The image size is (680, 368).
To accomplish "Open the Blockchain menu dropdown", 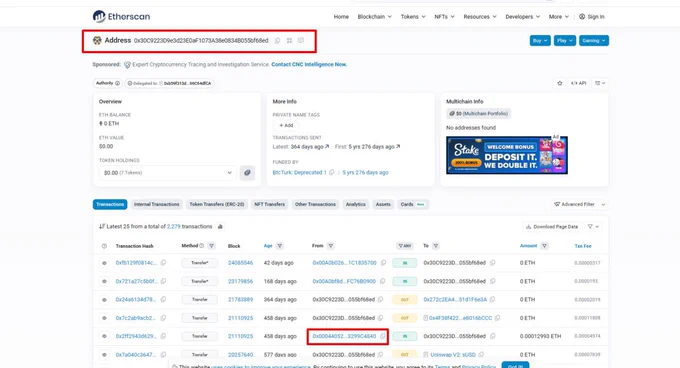I will pyautogui.click(x=375, y=16).
